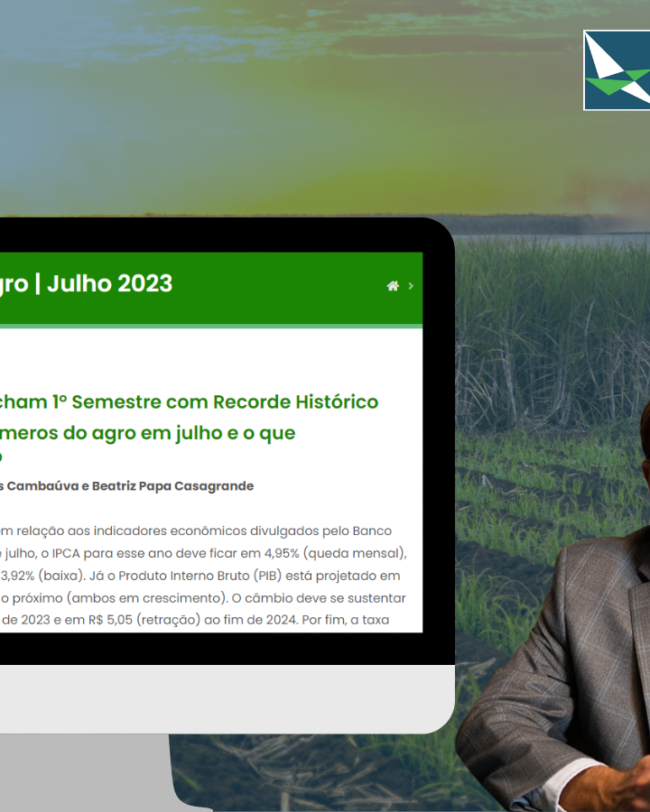Click the line 'indicadores econômicos divulgados pelo Banco'
Screen dimensions: 650x812
coord(242,531)
